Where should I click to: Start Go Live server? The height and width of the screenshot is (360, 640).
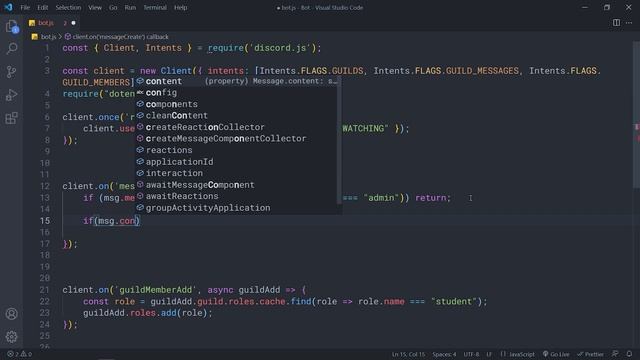coord(556,354)
